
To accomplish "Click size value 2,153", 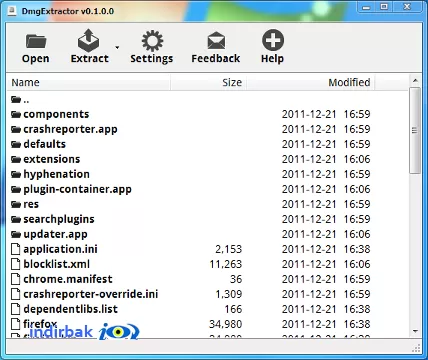I will pos(229,249).
